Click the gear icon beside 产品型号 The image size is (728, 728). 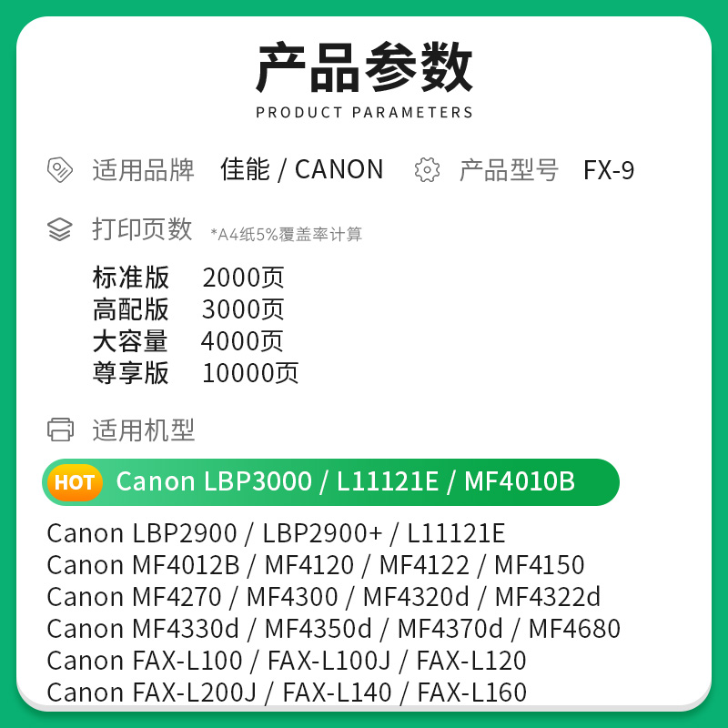[x=427, y=170]
